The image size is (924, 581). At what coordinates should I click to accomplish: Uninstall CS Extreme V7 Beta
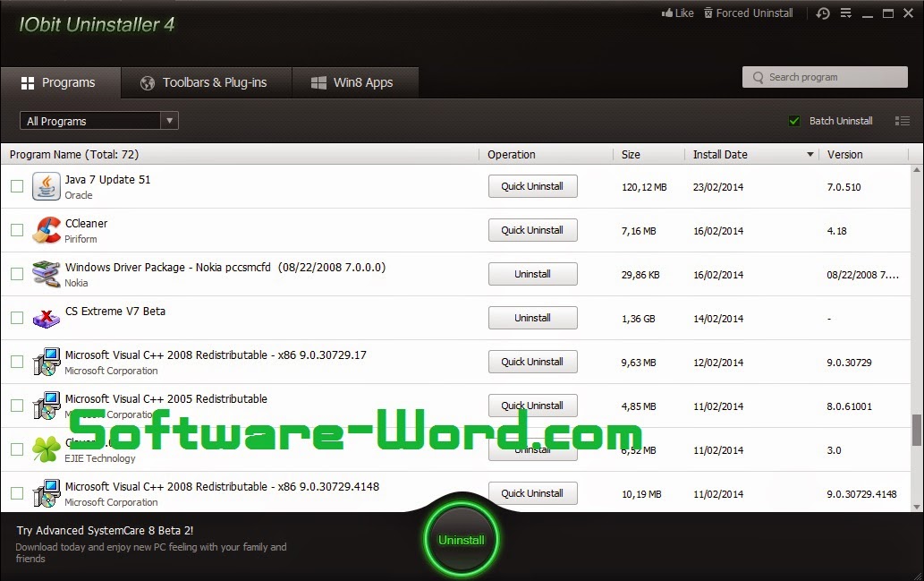pyautogui.click(x=533, y=318)
